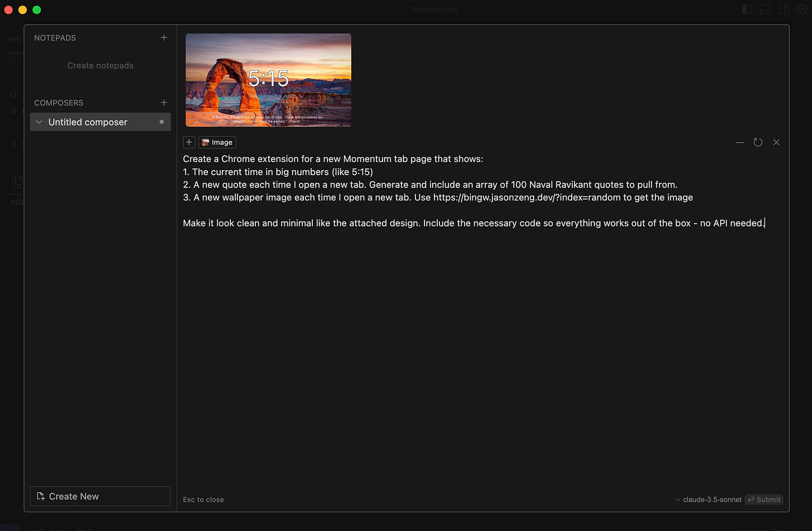Select the Untitled composer entry
812x531 pixels.
click(x=88, y=122)
